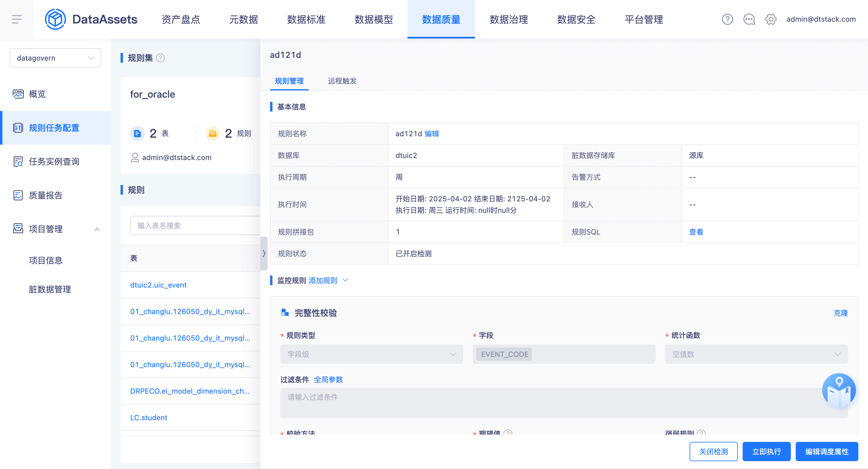
Task: Open the floating guide book assistant icon
Action: coord(839,390)
